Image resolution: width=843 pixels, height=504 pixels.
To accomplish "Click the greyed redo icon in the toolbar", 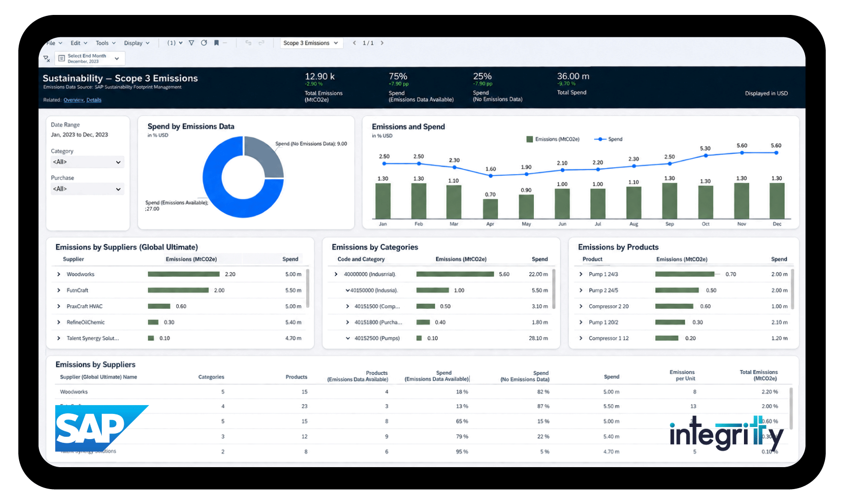I will pos(262,43).
